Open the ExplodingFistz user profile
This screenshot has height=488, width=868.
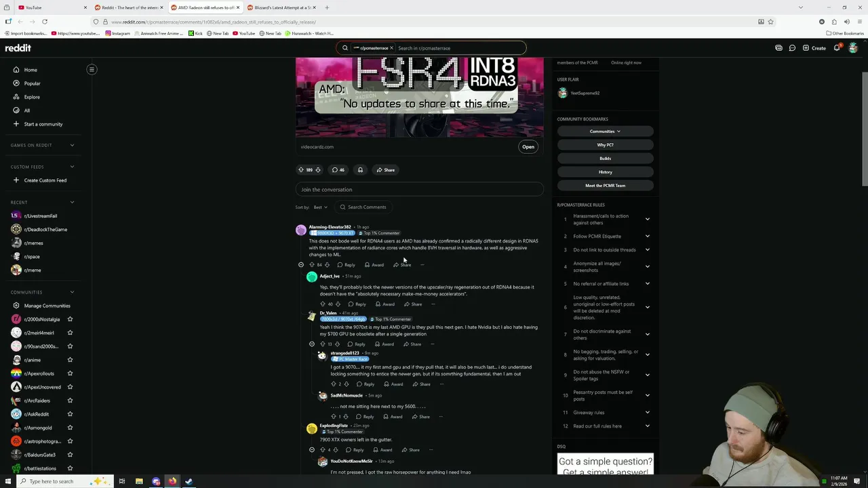coord(334,426)
